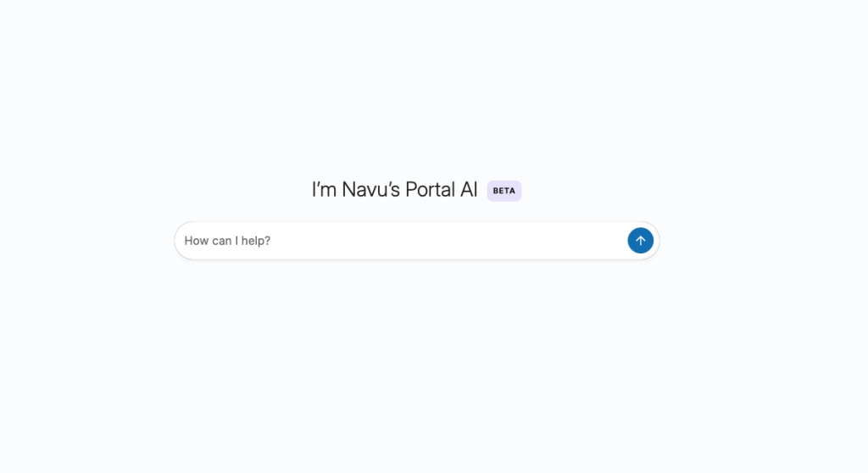The width and height of the screenshot is (868, 473).
Task: Select the purple BETA label beside the title
Action: [504, 191]
